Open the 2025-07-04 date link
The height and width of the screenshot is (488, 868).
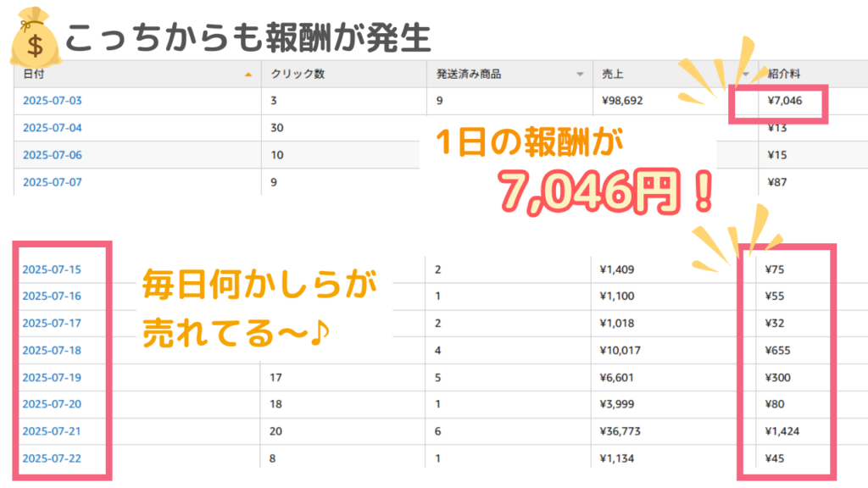click(x=53, y=128)
